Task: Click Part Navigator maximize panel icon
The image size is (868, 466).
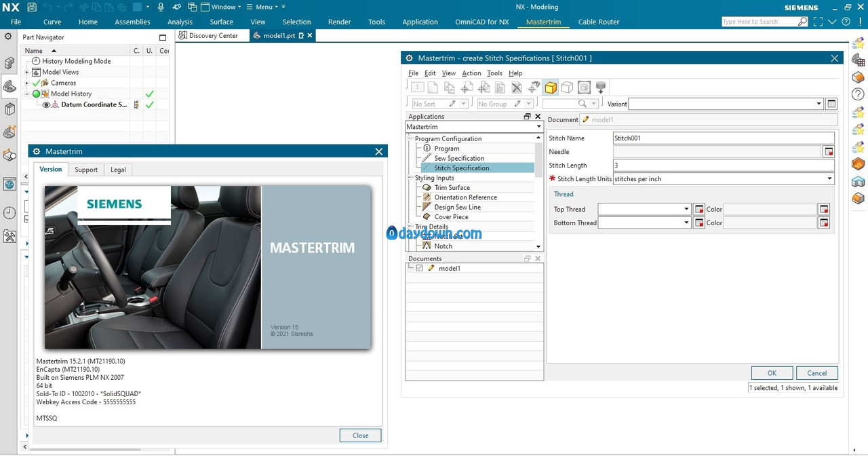Action: point(162,37)
